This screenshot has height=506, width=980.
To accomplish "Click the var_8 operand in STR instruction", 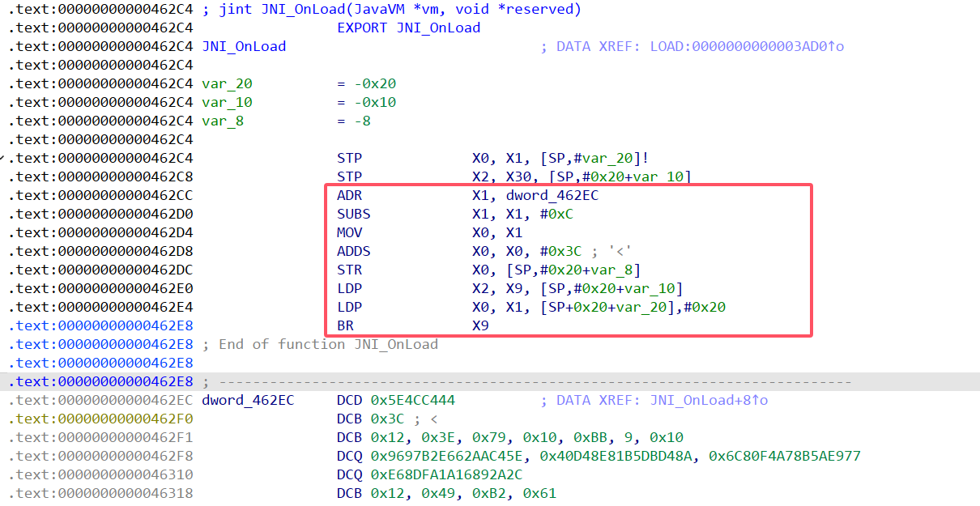I will (x=611, y=270).
